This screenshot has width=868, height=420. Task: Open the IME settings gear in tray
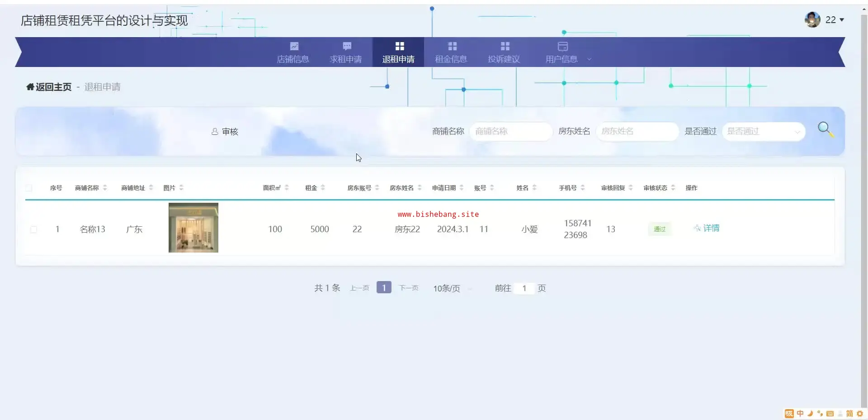860,414
